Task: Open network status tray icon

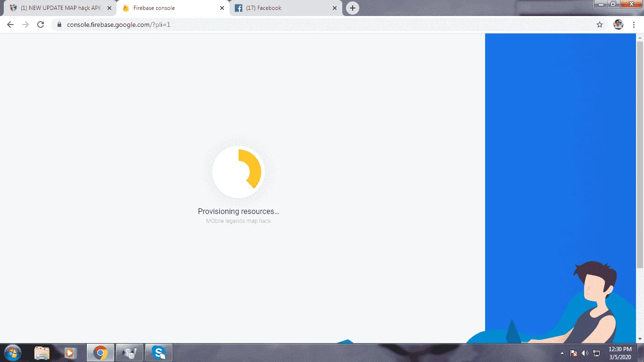Action: (x=596, y=353)
